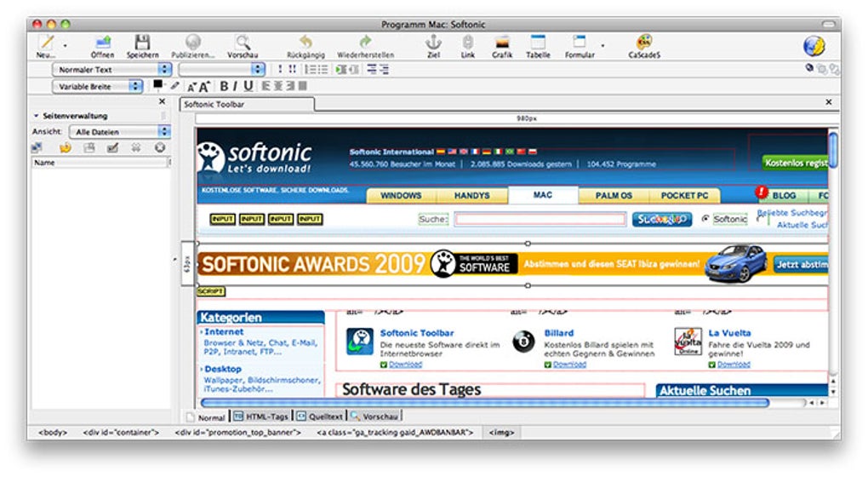Open the empty class dropdown next to Normaler Text
Viewport: 868px width, 477px height.
[x=221, y=69]
